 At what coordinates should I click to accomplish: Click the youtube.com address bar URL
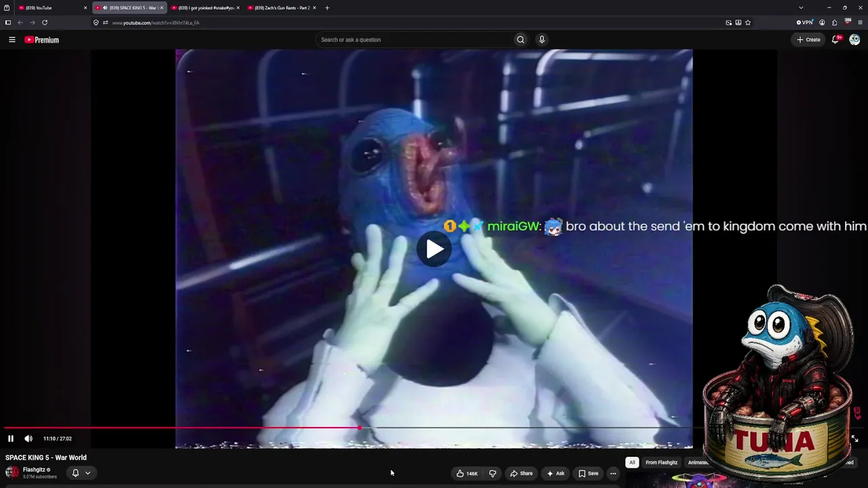[x=155, y=23]
